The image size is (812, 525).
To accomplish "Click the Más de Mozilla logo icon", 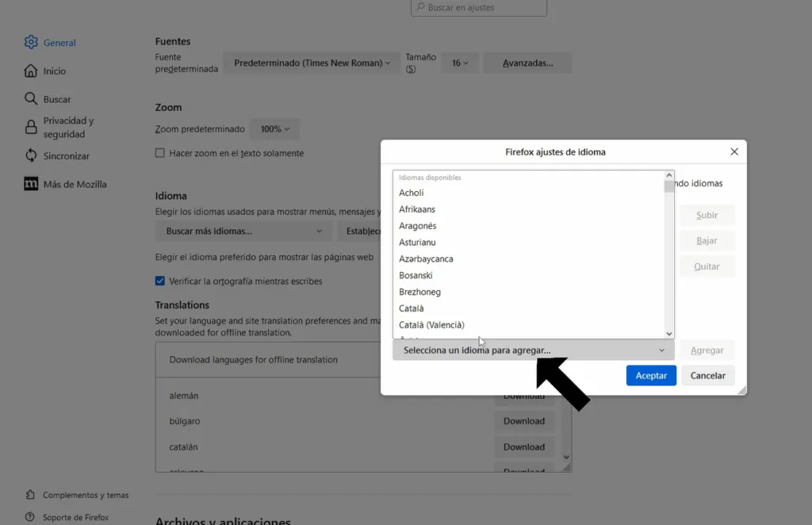I will [31, 184].
